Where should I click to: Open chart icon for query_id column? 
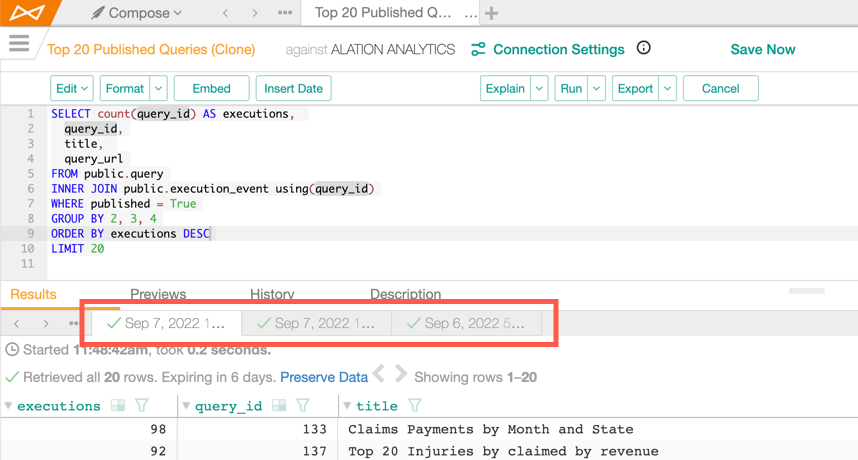279,405
